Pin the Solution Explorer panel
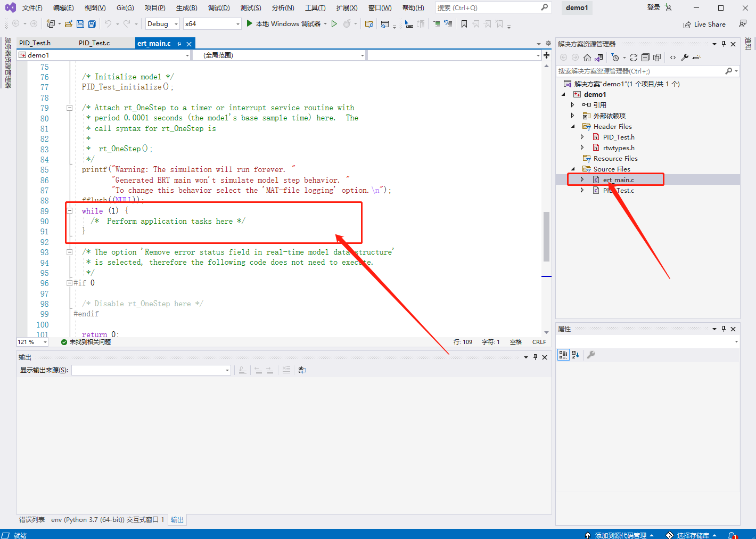 tap(724, 44)
